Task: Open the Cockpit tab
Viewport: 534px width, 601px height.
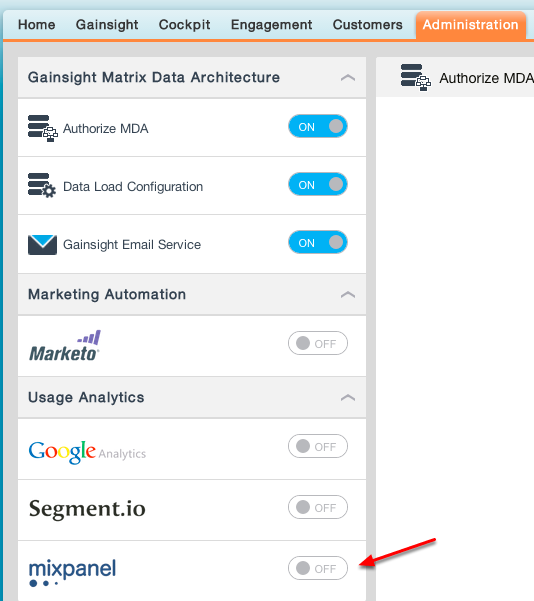Action: 184,25
